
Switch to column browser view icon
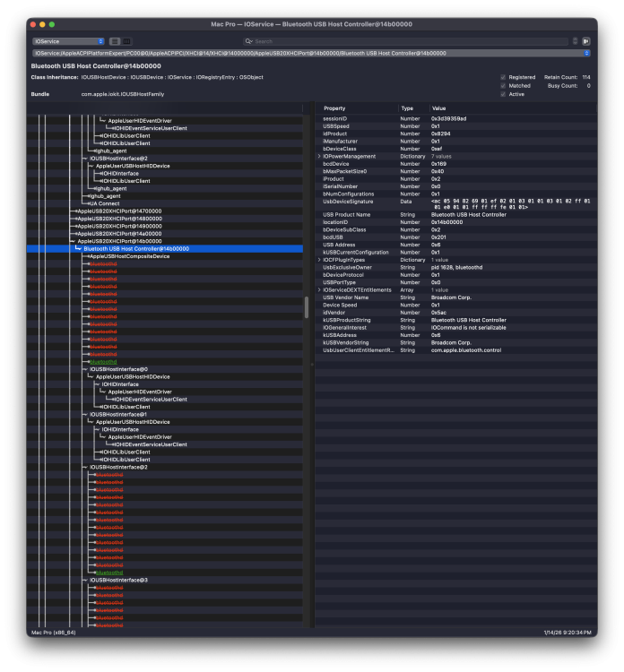tap(127, 41)
